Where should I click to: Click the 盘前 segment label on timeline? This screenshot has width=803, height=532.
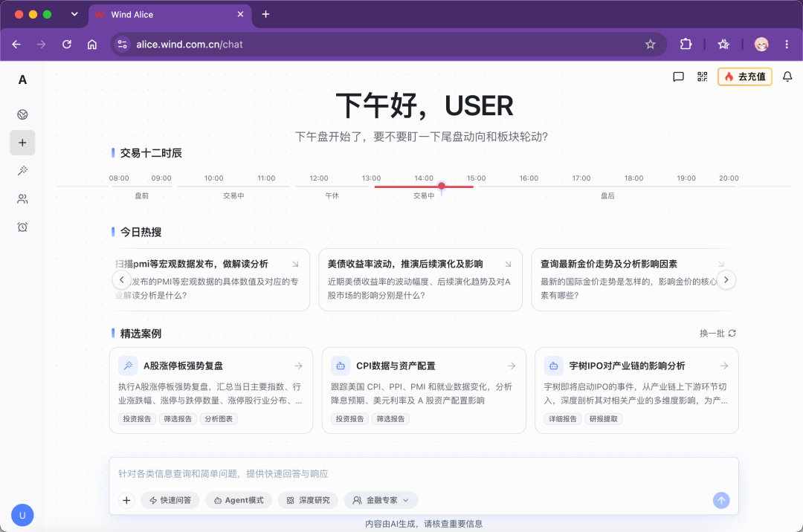click(x=142, y=196)
